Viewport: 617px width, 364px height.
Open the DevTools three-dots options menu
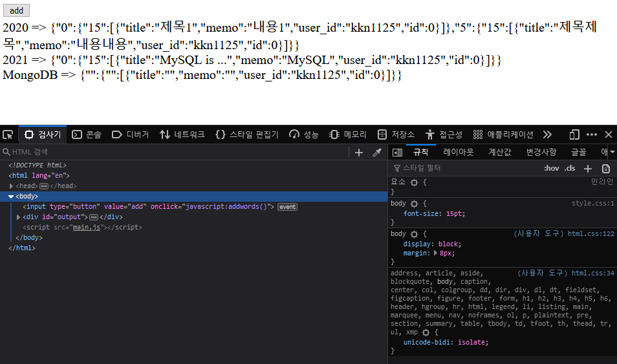(x=591, y=134)
